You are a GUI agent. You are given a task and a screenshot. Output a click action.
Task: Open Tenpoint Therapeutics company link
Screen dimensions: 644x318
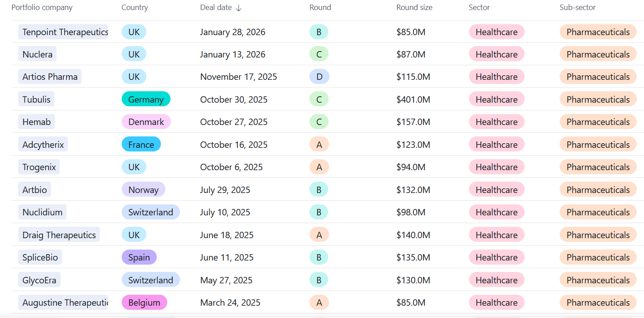tap(64, 32)
